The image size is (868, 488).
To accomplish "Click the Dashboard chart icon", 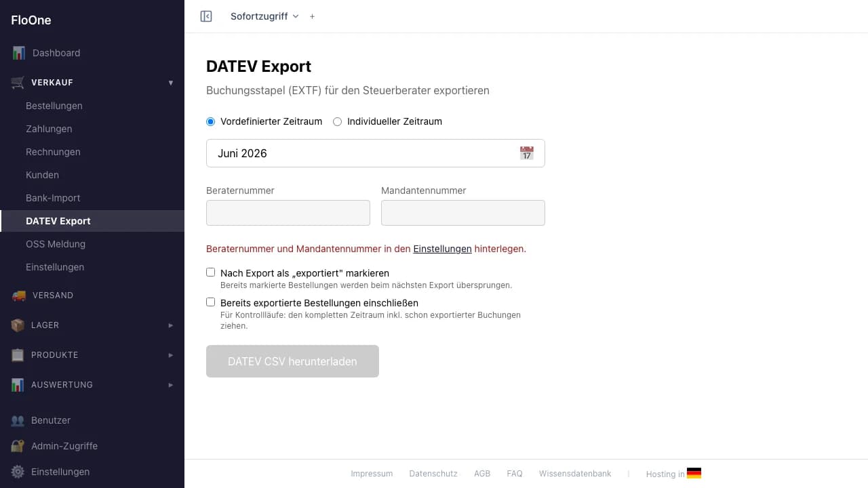I will click(x=18, y=53).
